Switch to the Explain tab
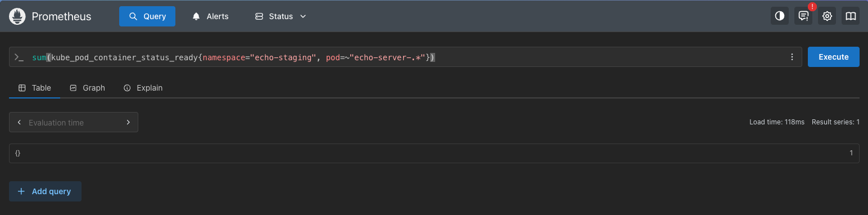The image size is (868, 215). tap(143, 88)
